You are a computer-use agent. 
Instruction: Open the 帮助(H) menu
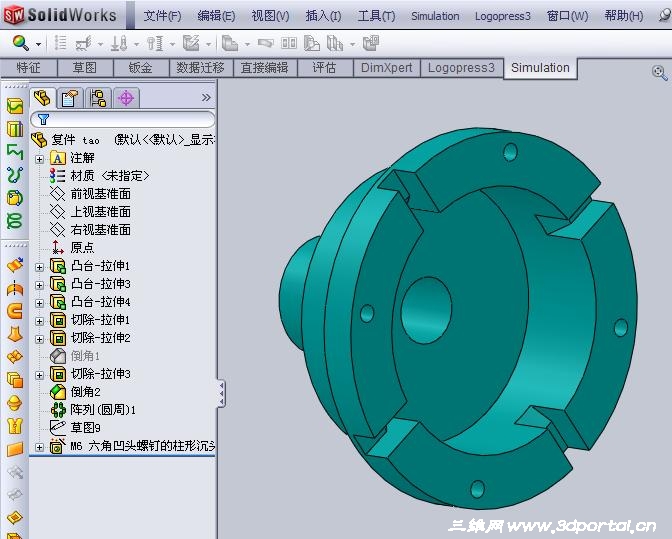coord(624,16)
